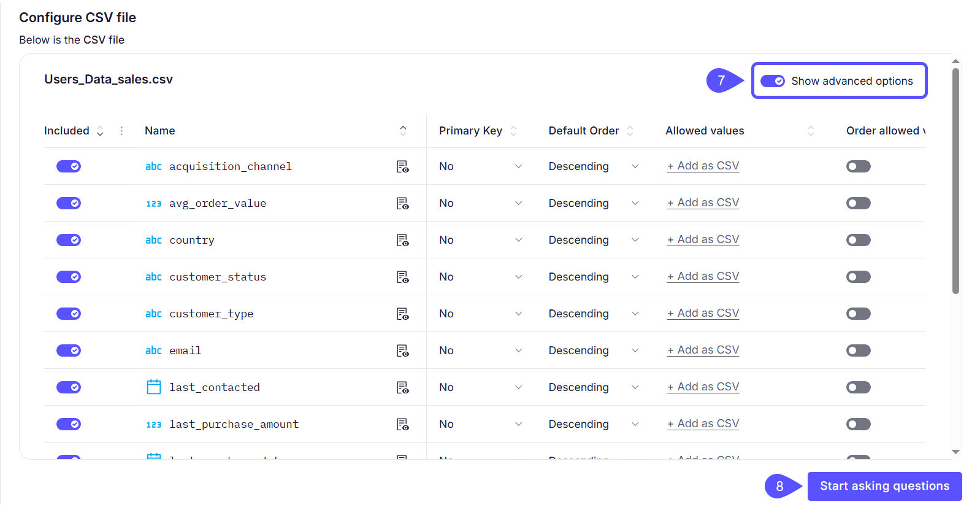
Task: Open column details icon for customer_type
Action: [x=402, y=314]
